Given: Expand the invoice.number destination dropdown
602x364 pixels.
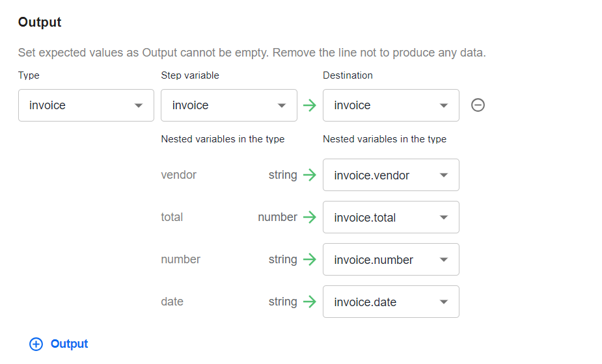Looking at the screenshot, I should tap(391, 259).
